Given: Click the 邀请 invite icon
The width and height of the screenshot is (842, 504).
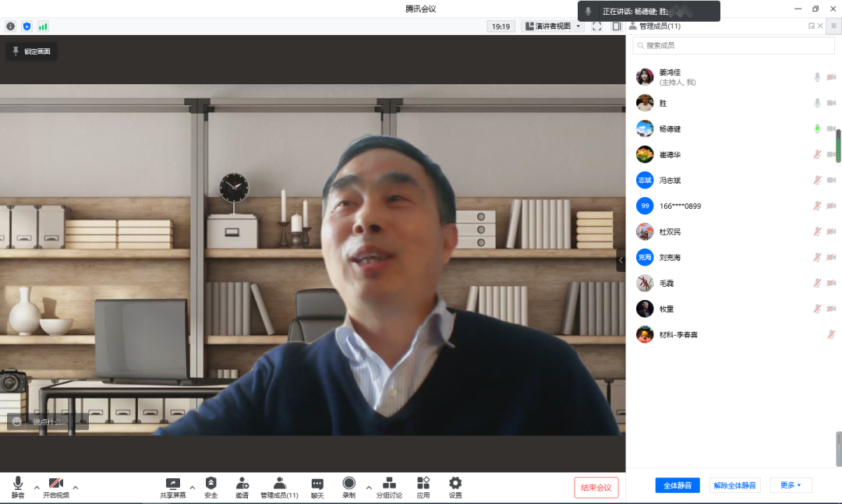Looking at the screenshot, I should (242, 487).
